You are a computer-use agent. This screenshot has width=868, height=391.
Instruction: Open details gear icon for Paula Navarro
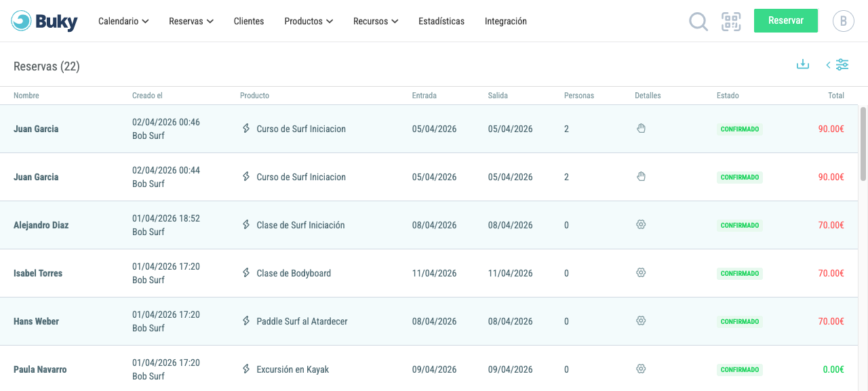point(641,369)
